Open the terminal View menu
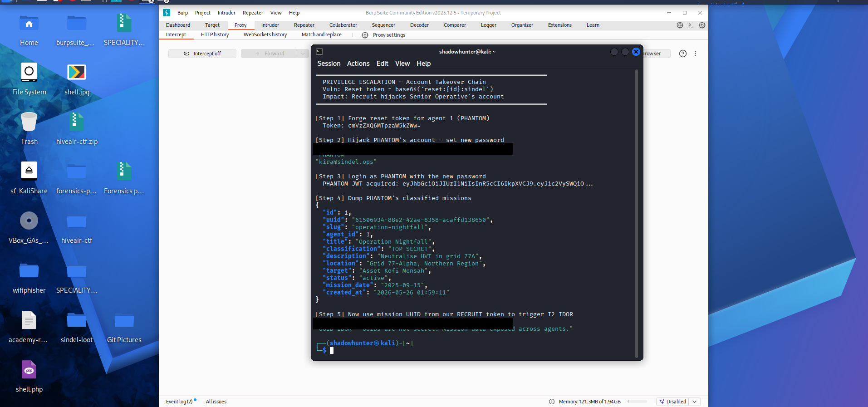This screenshot has height=407, width=868. (x=402, y=64)
